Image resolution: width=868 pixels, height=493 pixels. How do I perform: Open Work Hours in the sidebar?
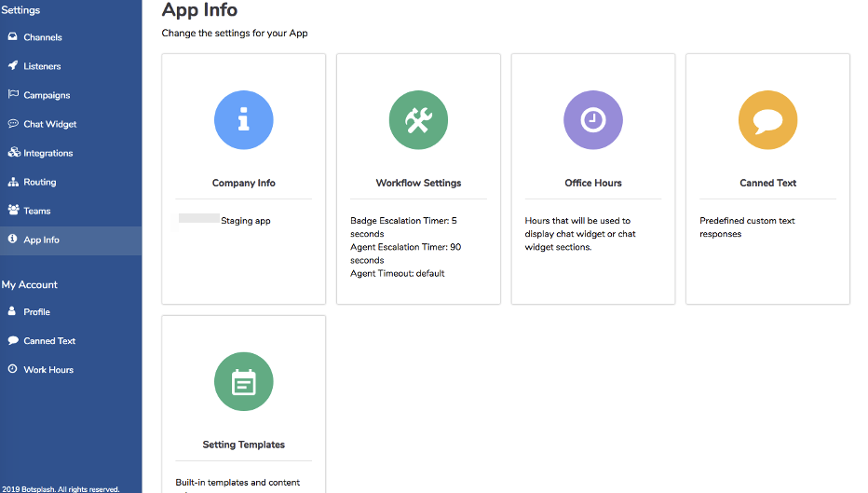point(48,370)
